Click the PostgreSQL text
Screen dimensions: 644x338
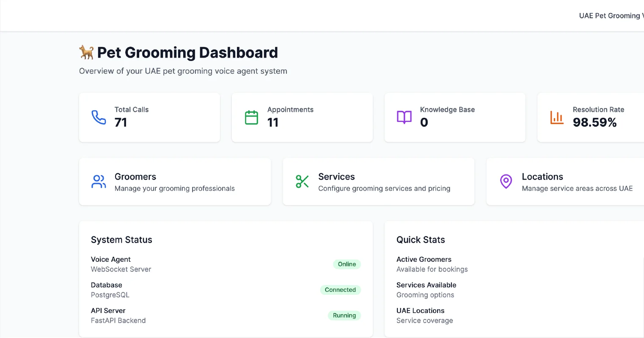110,295
